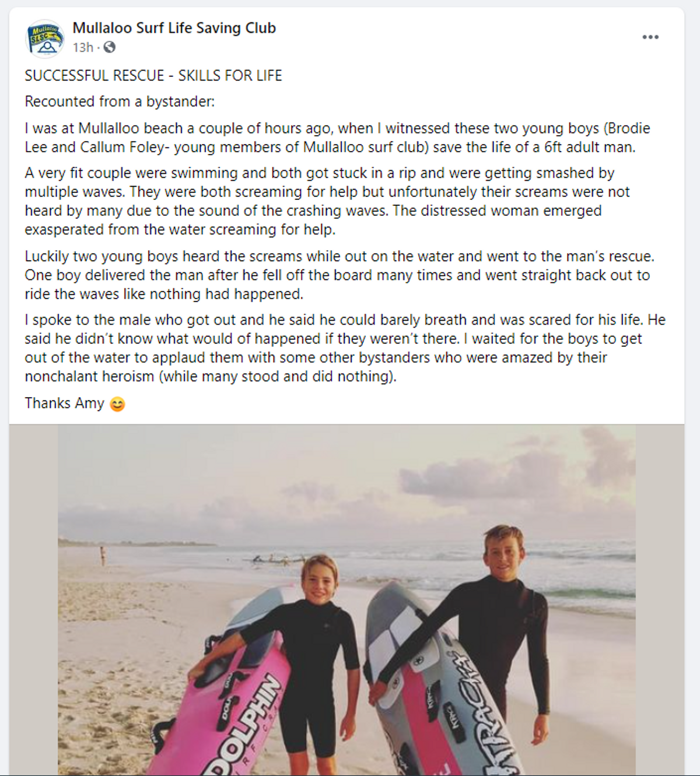Click paragraph starting 'I spoke to the male'
Image resolution: width=700 pixels, height=776 pixels.
[x=344, y=348]
